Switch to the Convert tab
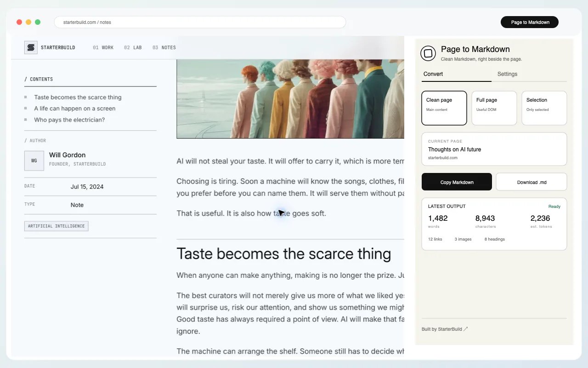Screen dimensions: 588x368 433,74
